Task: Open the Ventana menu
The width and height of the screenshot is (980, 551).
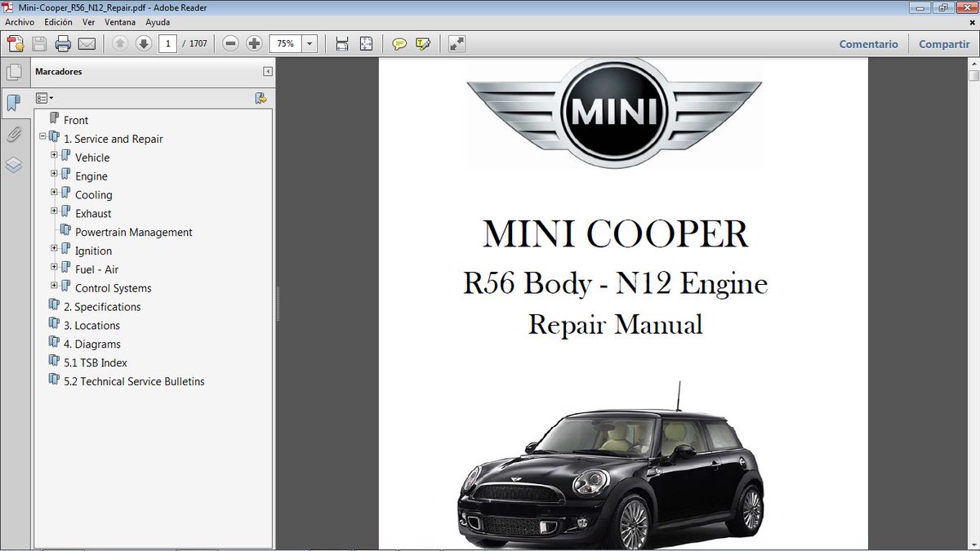Action: tap(120, 22)
